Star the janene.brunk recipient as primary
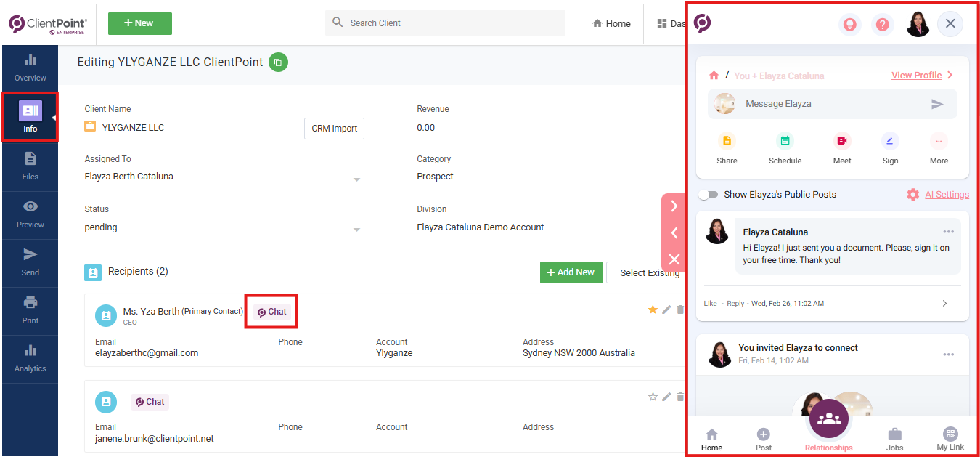The width and height of the screenshot is (980, 457). coord(653,397)
